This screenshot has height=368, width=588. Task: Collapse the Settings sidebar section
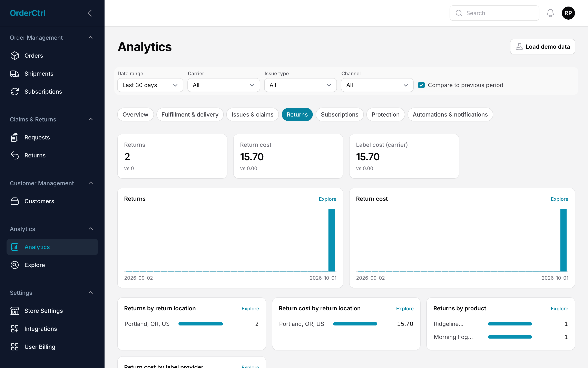click(91, 293)
